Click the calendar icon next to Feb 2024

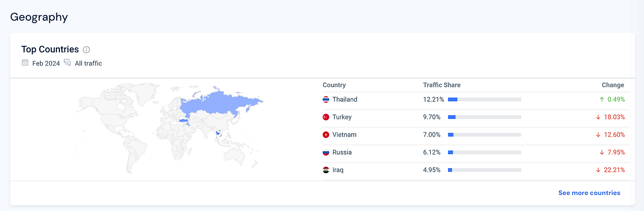[x=25, y=63]
